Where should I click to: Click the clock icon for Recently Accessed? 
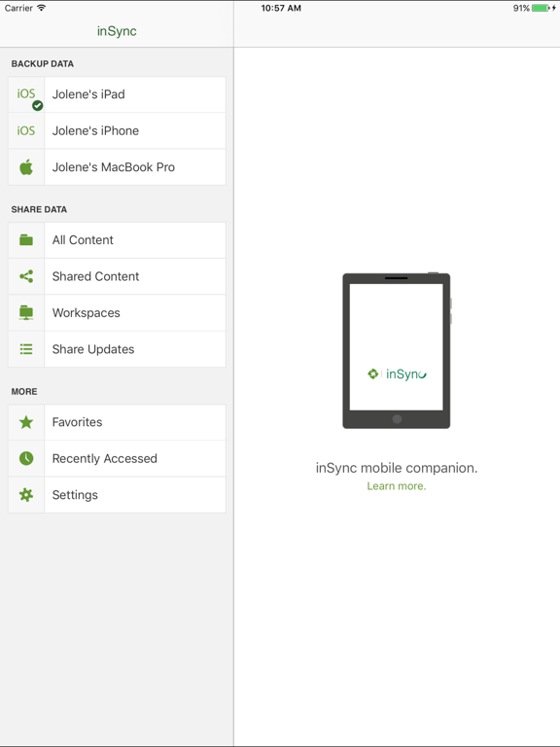pos(26,458)
